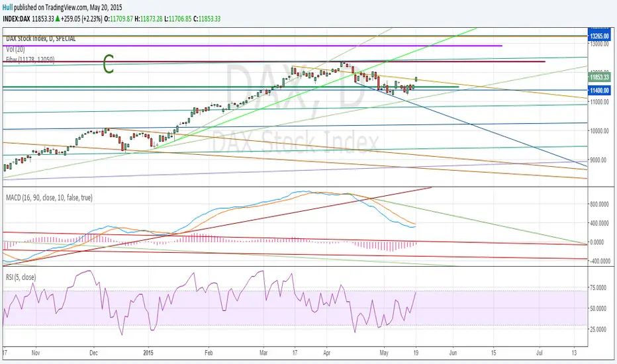
Task: Click the Mar label on time axis
Action: 263,353
